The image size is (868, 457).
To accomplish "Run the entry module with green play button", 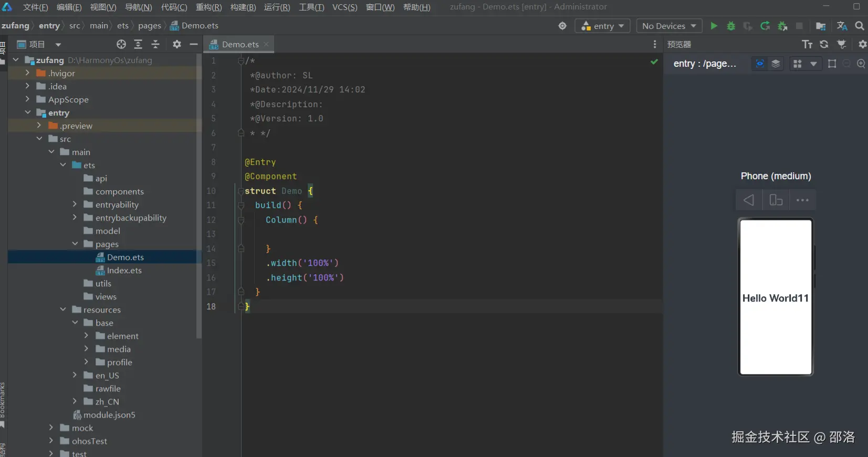I will (x=714, y=26).
